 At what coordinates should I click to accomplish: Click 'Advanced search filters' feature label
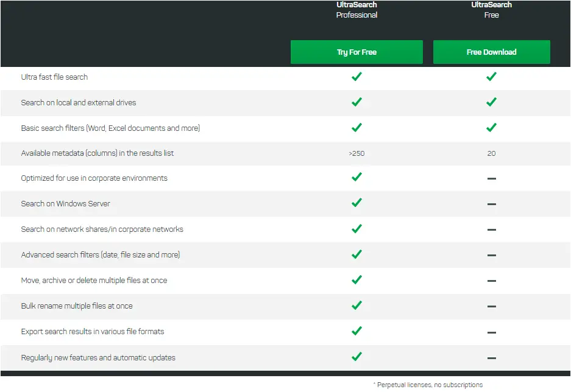pyautogui.click(x=101, y=255)
